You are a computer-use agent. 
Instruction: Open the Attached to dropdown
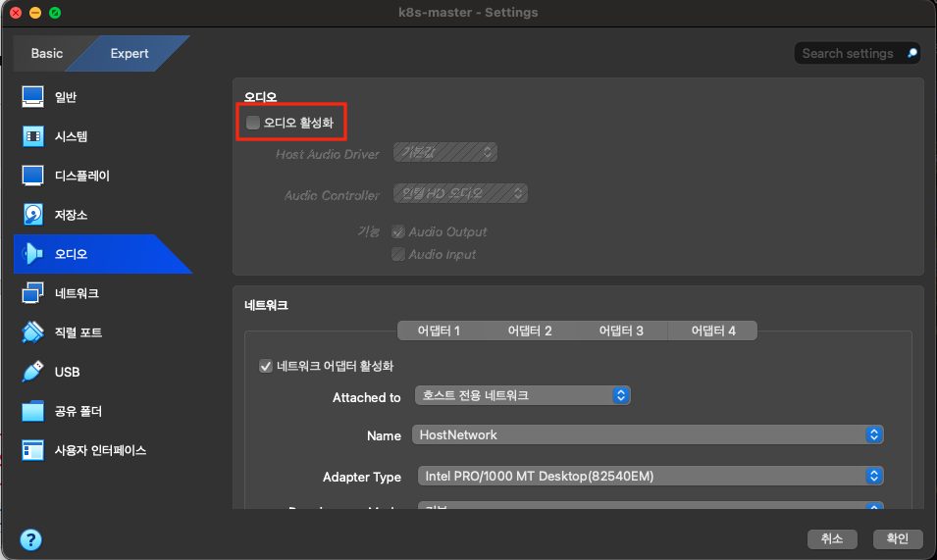522,395
